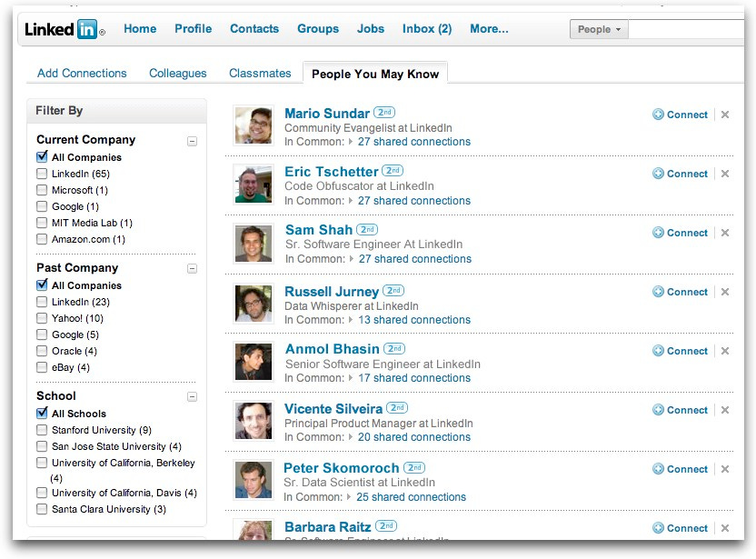Open Eric Tschetter's profile photo
This screenshot has width=756, height=559.
click(254, 185)
